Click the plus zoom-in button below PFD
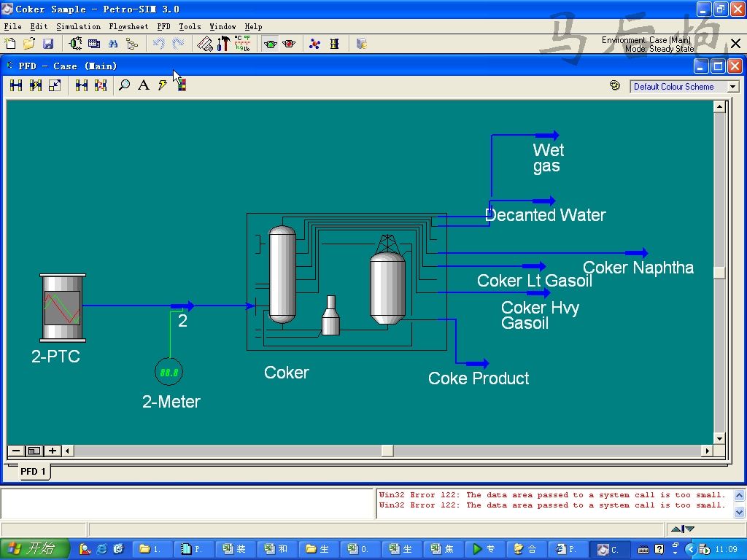This screenshot has width=747, height=560. [x=53, y=451]
